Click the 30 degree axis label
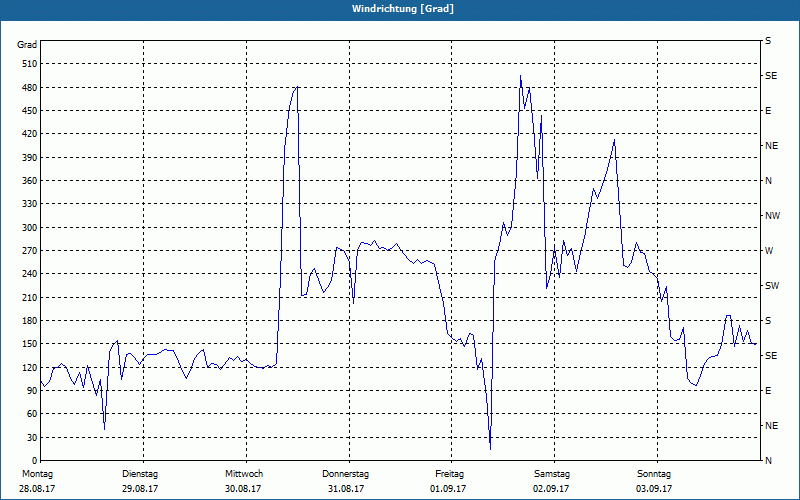800x500 pixels. [32, 437]
